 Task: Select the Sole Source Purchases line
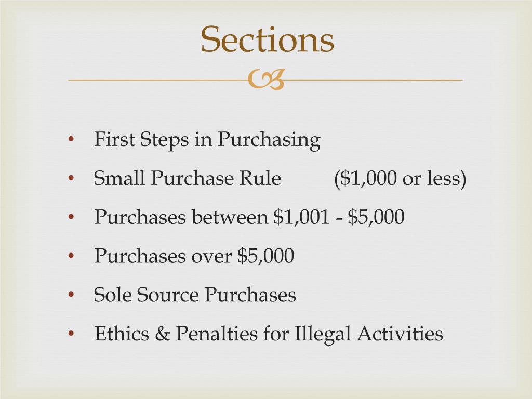pos(195,295)
